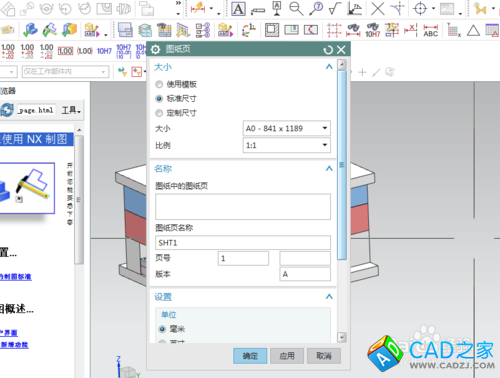Click the parenthesized (1.00) reference dimension style
The image size is (500, 378).
[85, 51]
